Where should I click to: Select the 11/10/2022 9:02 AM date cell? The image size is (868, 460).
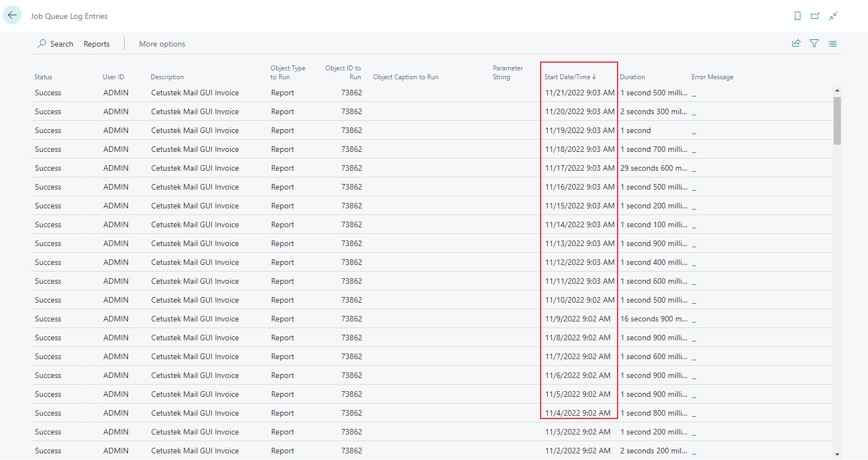[580, 300]
